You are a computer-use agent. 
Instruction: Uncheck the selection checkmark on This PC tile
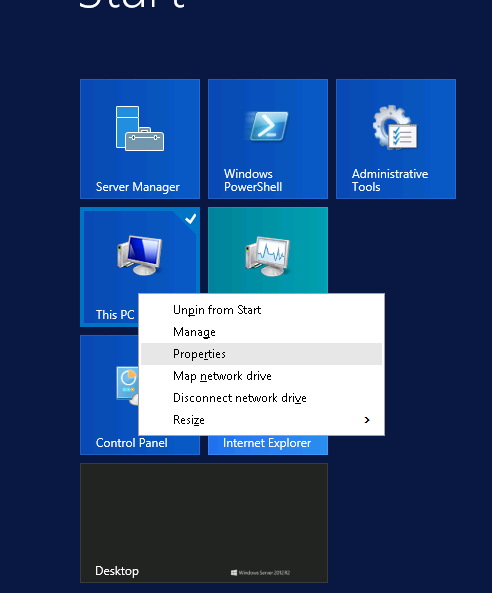pos(190,218)
